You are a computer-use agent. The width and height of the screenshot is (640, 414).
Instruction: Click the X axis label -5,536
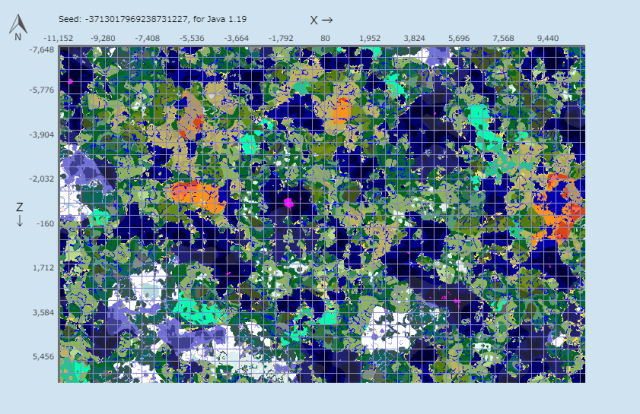click(192, 38)
